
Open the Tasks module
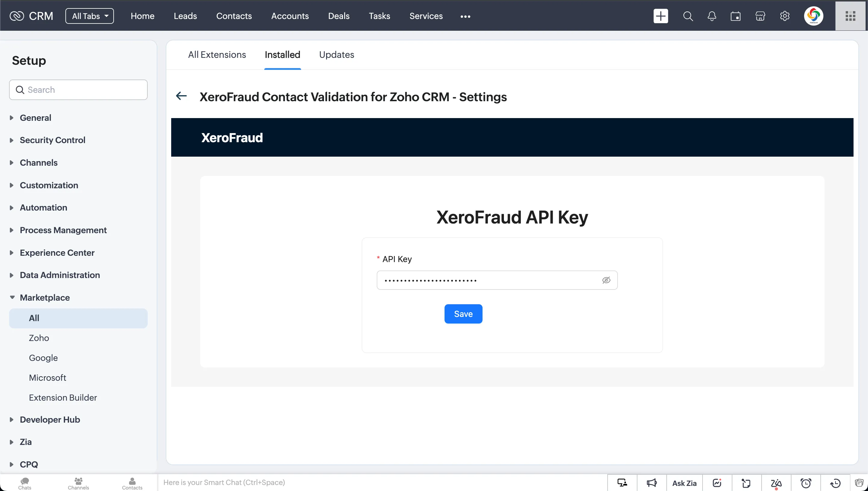point(379,16)
